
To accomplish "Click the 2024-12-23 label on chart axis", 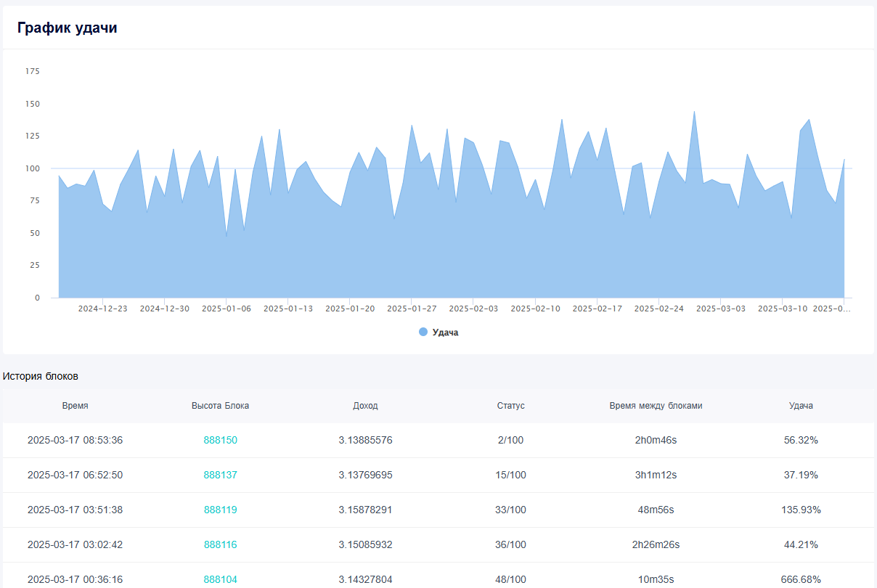I will (x=102, y=309).
